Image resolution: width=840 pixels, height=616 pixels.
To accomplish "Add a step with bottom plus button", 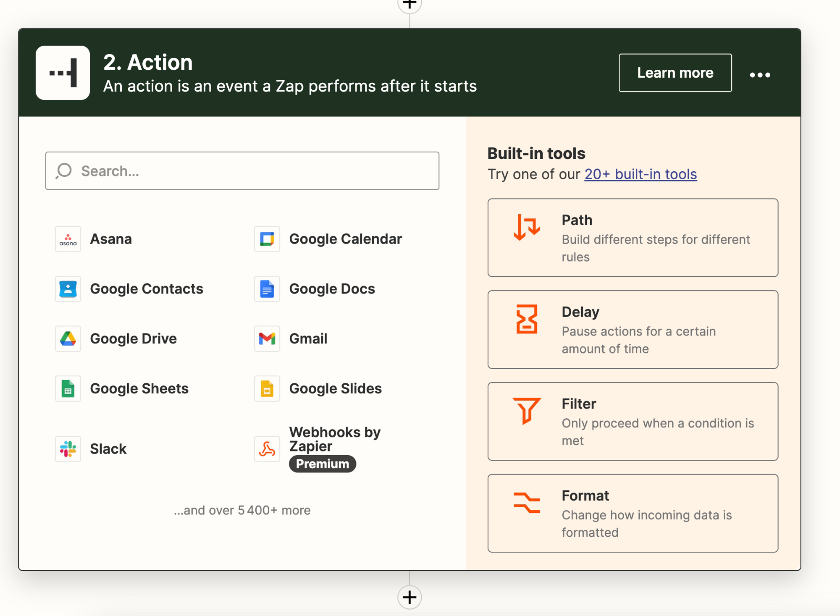I will tap(409, 597).
